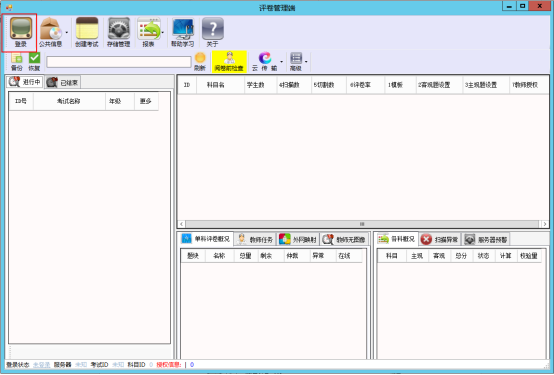This screenshot has width=554, height=375.
Task: Click the 报表 report icon
Action: [149, 28]
